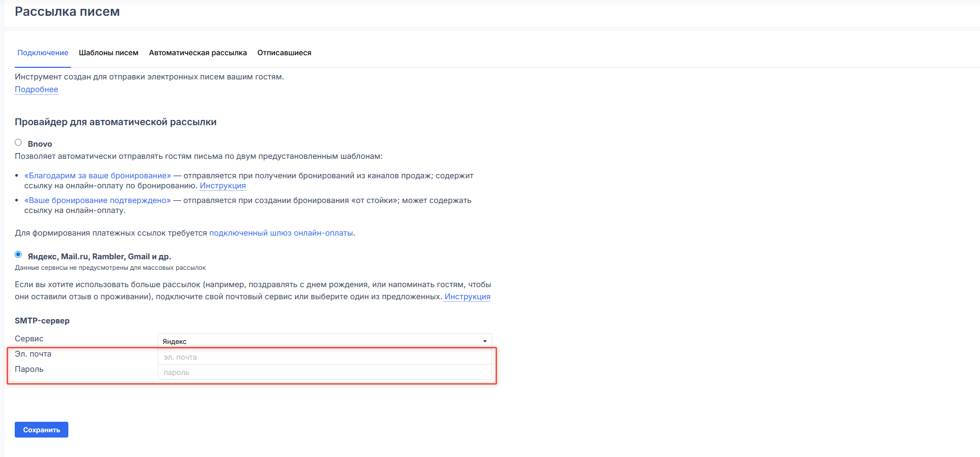Open Инструкция link about online payment by booking
Screen dimensions: 980x457
[x=222, y=186]
